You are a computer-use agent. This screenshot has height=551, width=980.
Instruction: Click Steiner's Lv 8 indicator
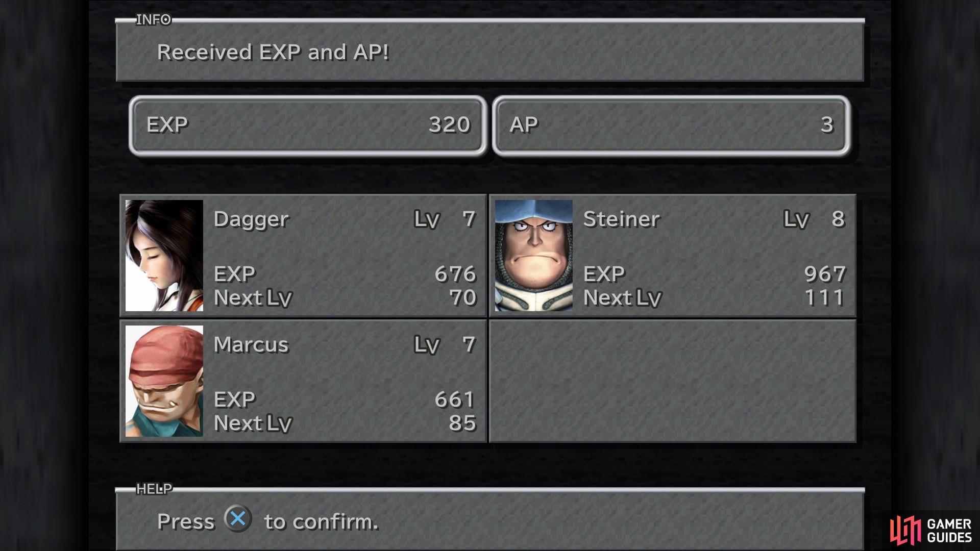815,219
